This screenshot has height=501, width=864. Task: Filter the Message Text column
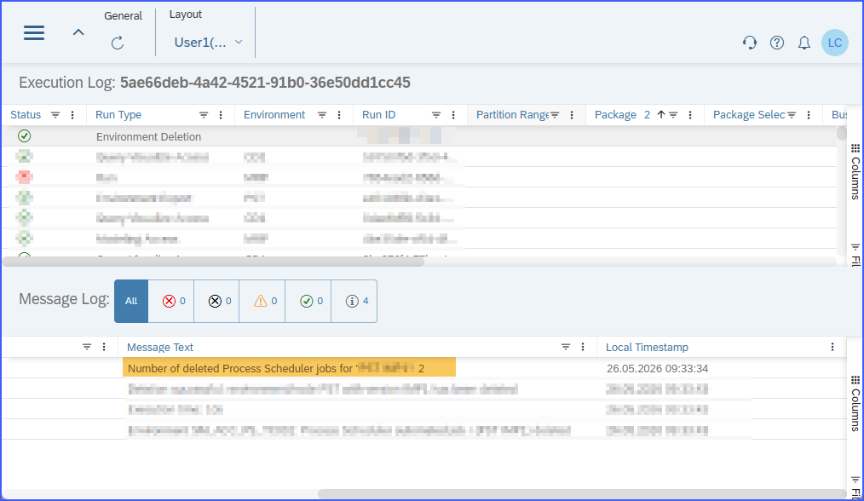(x=565, y=347)
